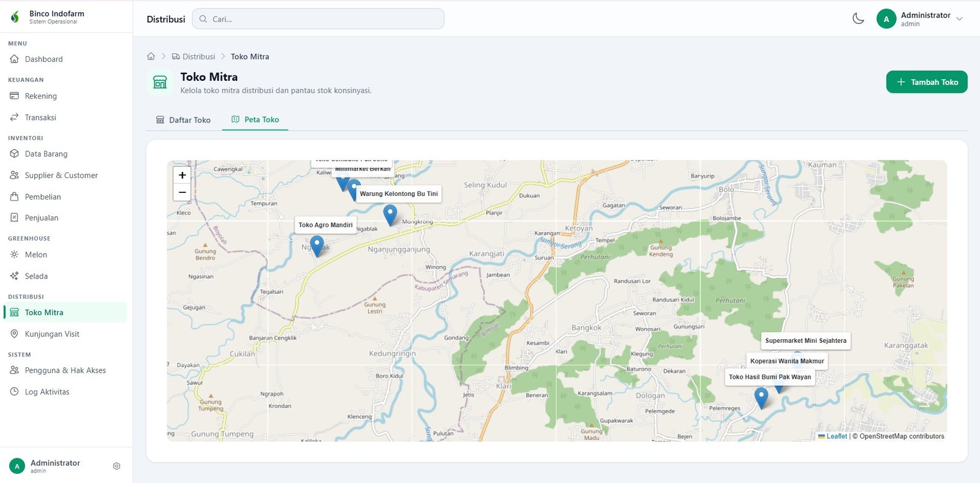The width and height of the screenshot is (980, 483).
Task: Switch to the Daftar Toko tab
Action: [x=183, y=120]
